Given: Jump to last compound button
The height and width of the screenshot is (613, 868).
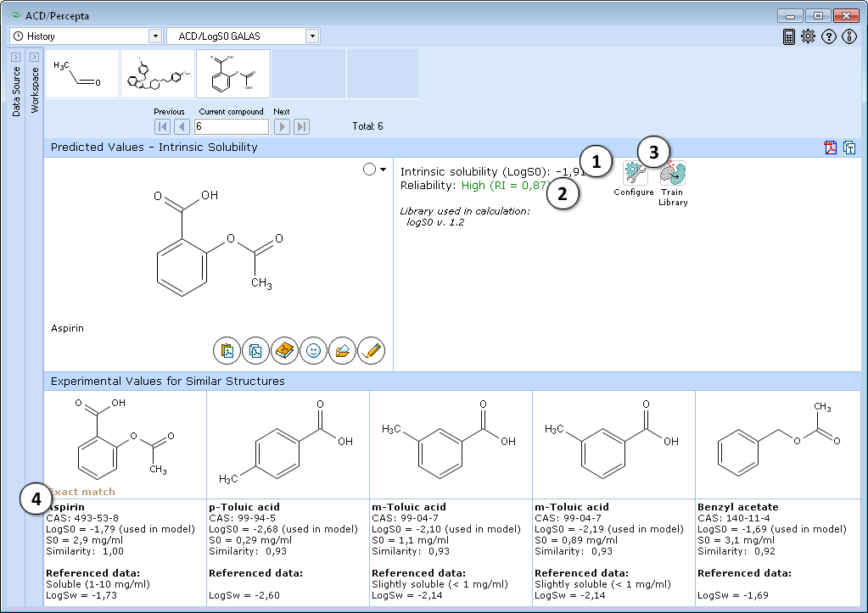Looking at the screenshot, I should (301, 126).
